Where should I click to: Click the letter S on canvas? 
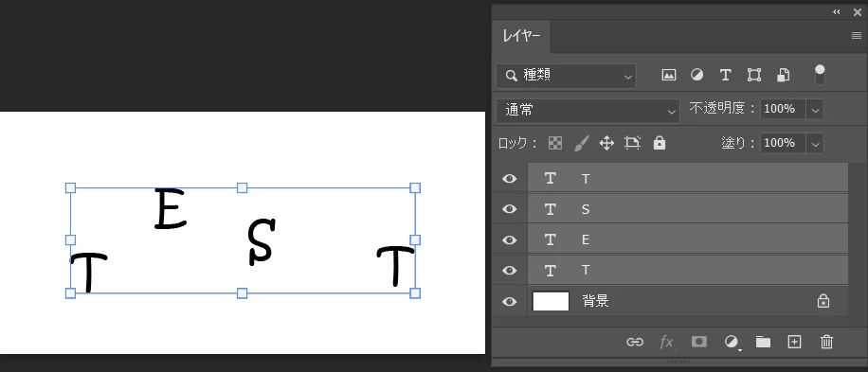point(261,241)
